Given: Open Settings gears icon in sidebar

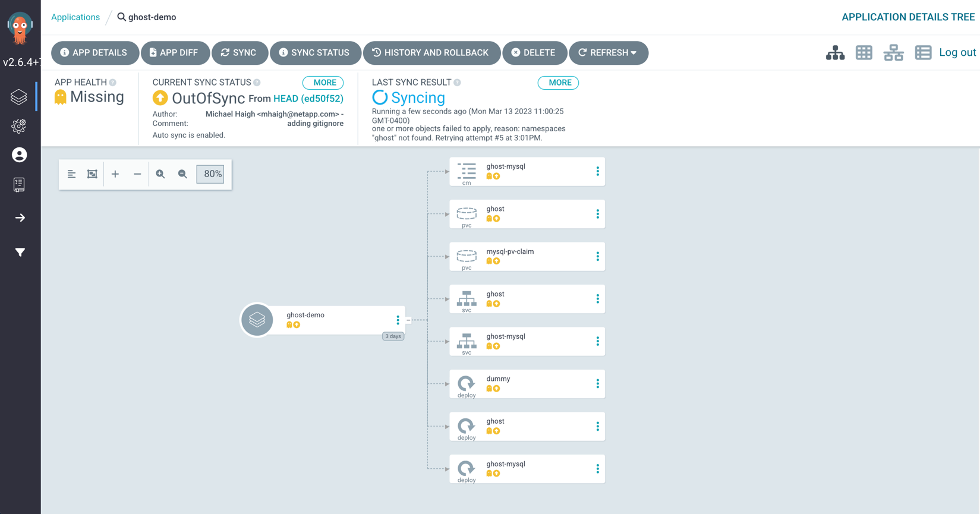Looking at the screenshot, I should (19, 126).
